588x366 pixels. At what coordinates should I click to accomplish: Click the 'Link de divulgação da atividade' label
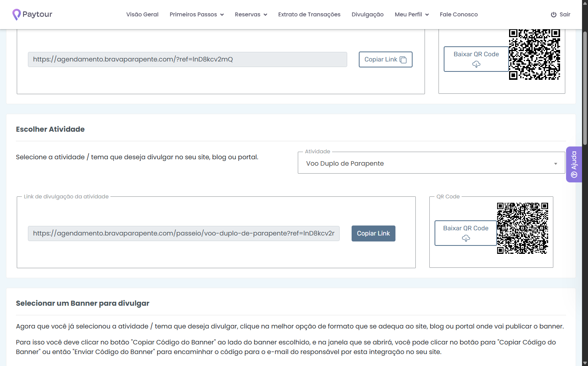coord(66,196)
